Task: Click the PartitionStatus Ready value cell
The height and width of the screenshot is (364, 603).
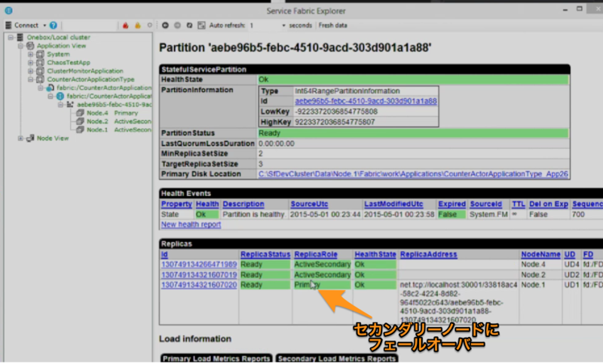Action: 413,133
